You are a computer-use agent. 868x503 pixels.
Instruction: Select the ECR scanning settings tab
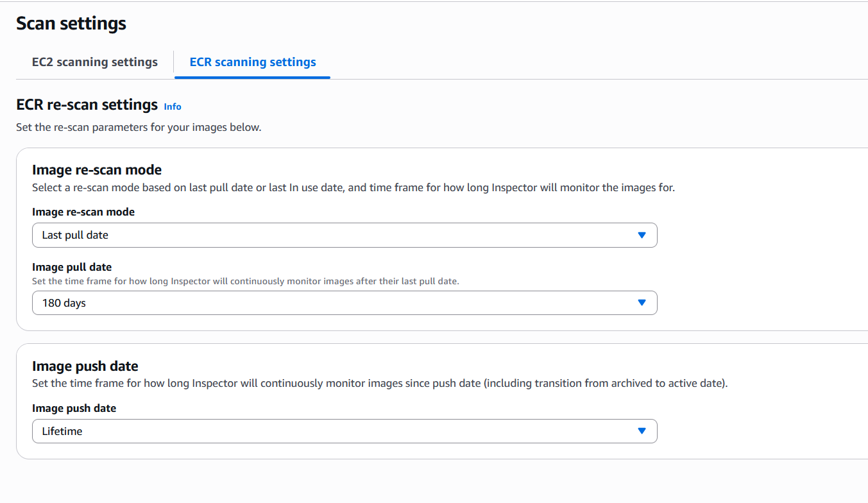click(253, 62)
